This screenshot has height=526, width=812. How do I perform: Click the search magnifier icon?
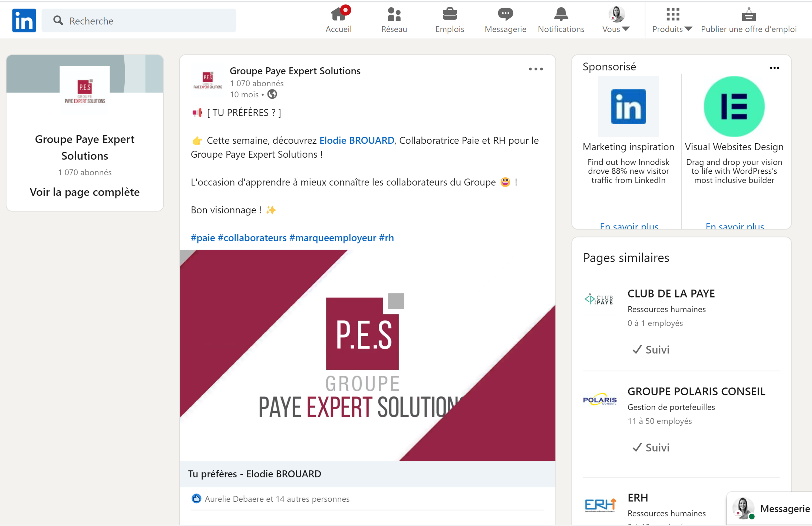tap(58, 21)
